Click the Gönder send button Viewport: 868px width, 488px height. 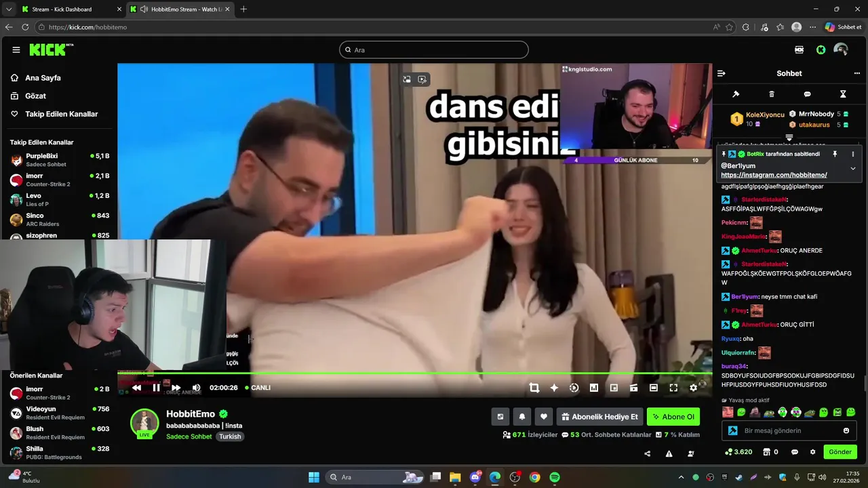coord(840,451)
